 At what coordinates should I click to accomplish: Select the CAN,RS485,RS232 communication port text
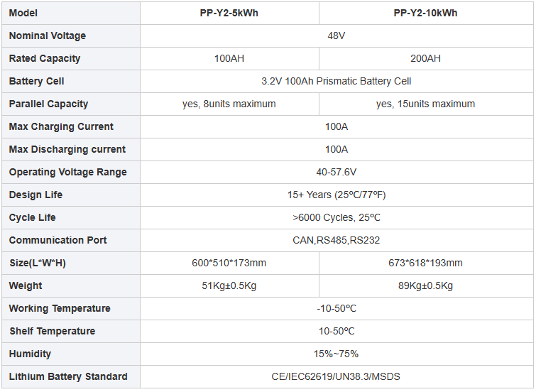(x=337, y=240)
